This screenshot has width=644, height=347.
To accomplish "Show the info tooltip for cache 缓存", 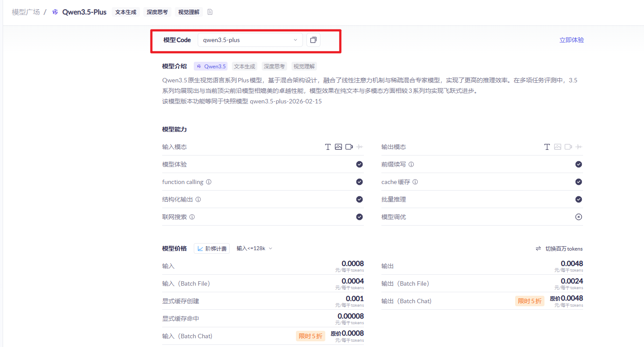I will tap(415, 182).
